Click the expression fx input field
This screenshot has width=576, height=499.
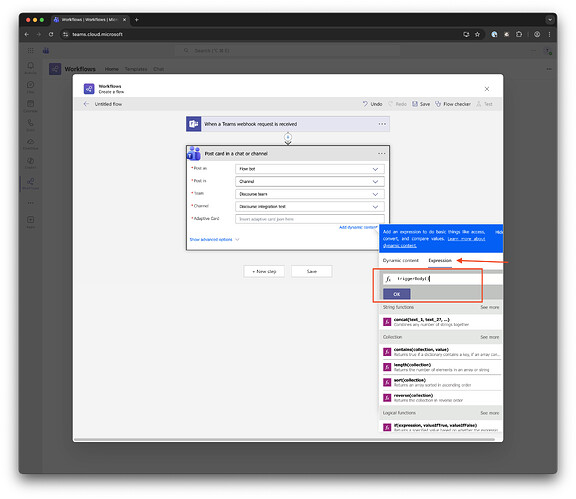click(442, 279)
